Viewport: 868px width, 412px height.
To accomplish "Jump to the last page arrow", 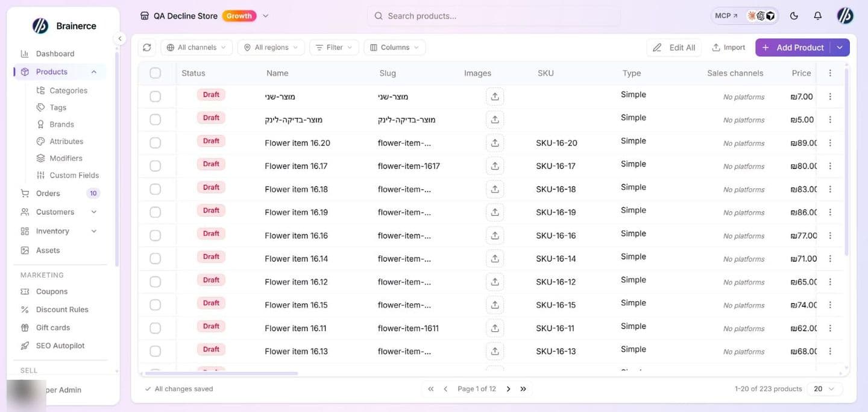I will tap(523, 389).
